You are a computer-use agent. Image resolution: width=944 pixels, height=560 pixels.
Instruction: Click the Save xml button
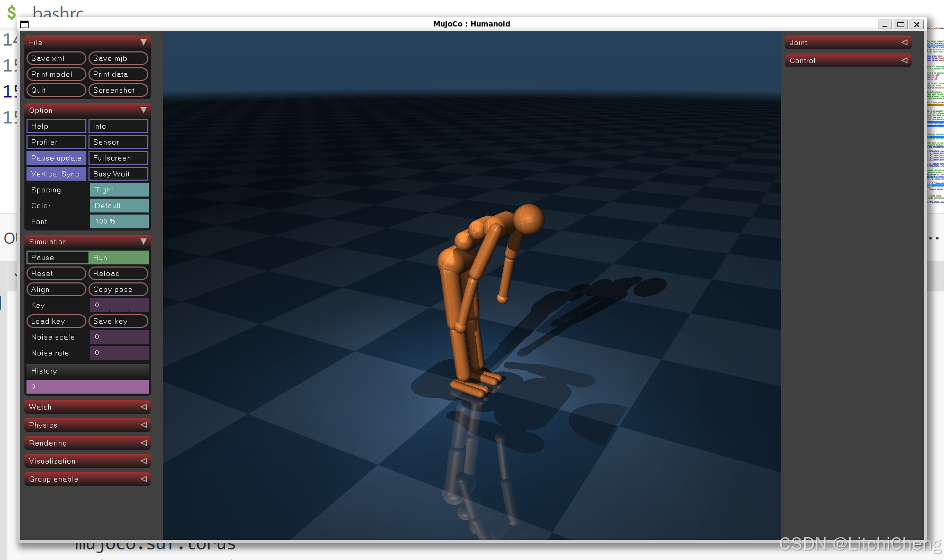point(56,58)
